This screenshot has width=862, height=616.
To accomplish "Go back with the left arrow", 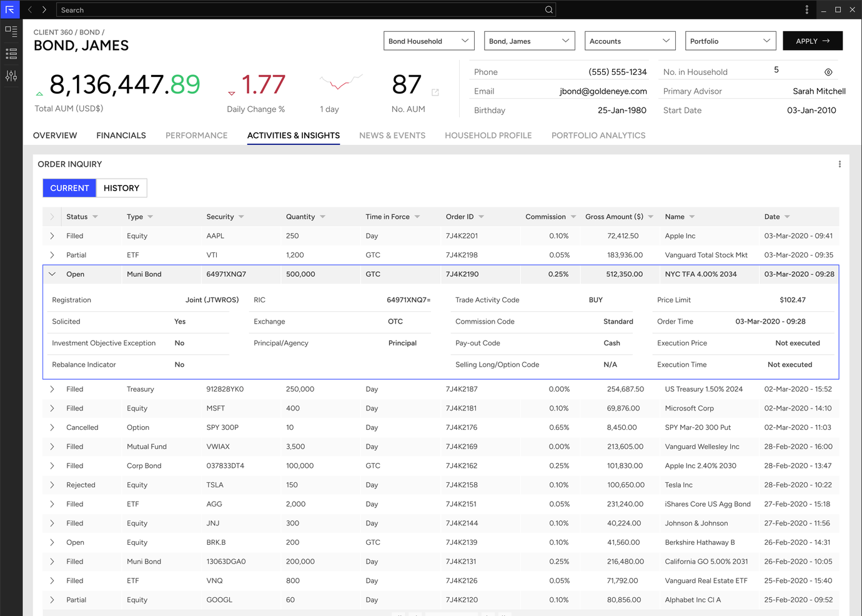I will tap(30, 9).
